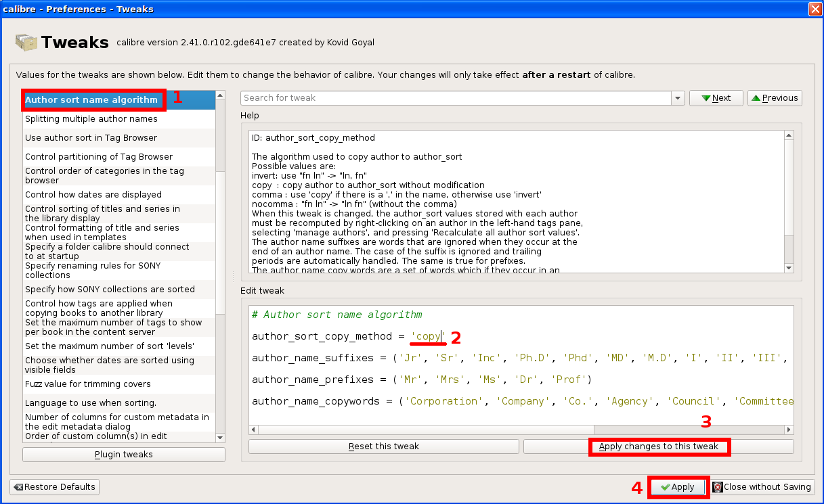Screen dimensions: 824x504
Task: Click Close without Saving button
Action: click(x=762, y=487)
